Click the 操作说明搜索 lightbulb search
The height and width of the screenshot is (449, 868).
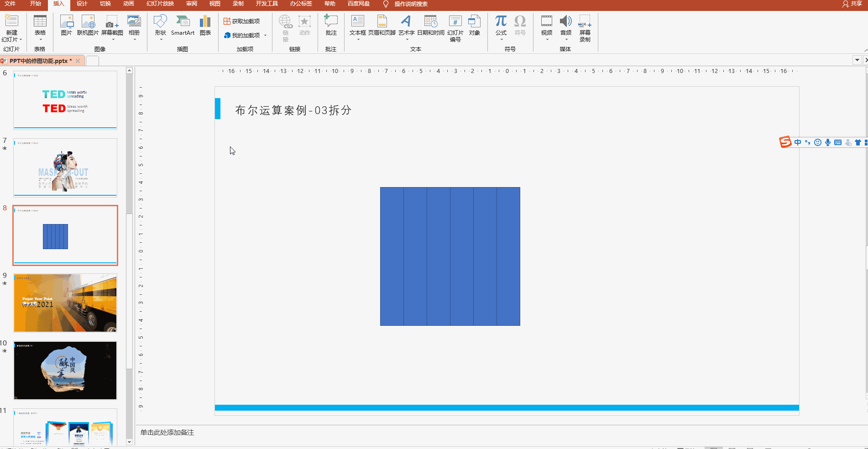(x=406, y=4)
